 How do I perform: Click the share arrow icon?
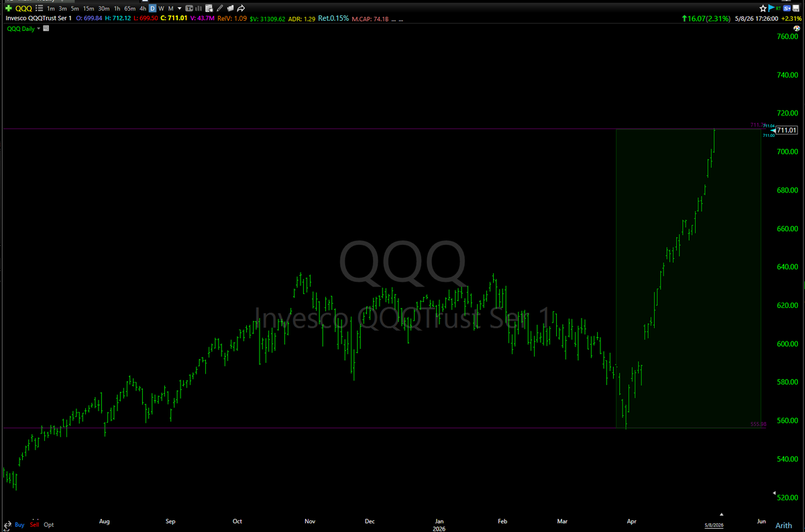pyautogui.click(x=241, y=9)
